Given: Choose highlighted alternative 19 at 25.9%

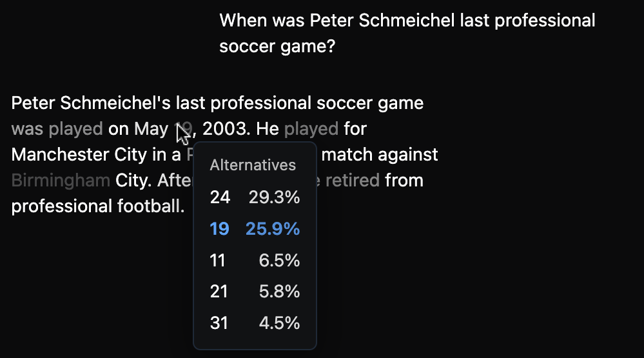Looking at the screenshot, I should [255, 228].
